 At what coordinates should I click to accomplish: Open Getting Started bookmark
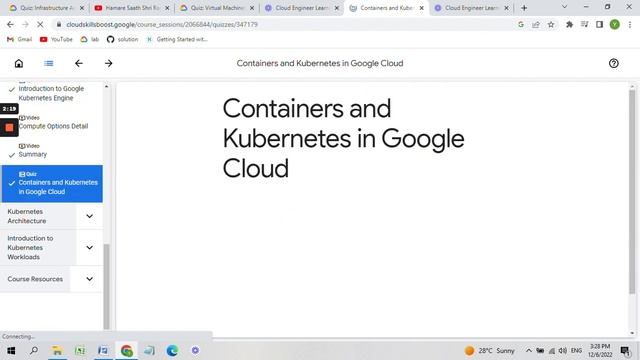(177, 39)
